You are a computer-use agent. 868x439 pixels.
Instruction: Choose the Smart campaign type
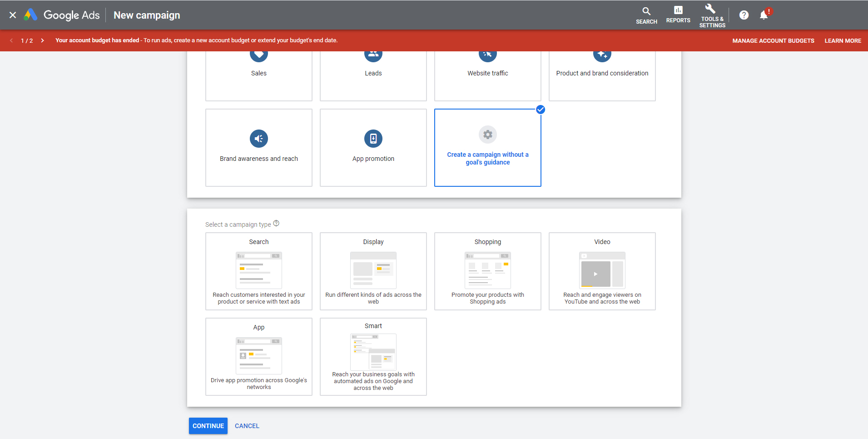tap(373, 357)
